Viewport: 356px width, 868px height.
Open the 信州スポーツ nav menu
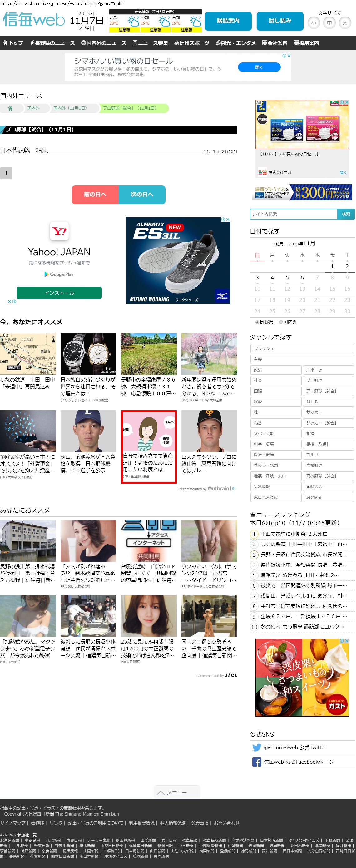[x=191, y=43]
